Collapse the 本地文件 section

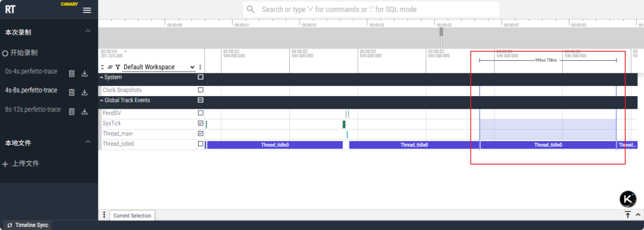pyautogui.click(x=88, y=142)
